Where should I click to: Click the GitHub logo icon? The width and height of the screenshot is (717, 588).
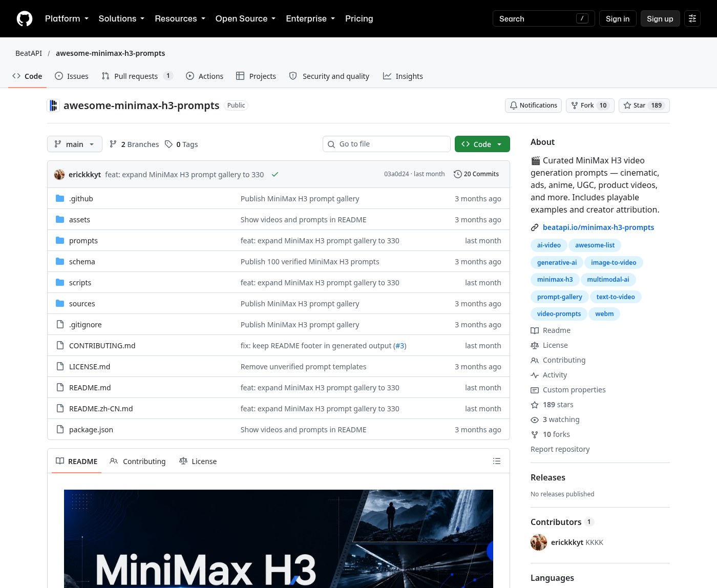pyautogui.click(x=25, y=18)
